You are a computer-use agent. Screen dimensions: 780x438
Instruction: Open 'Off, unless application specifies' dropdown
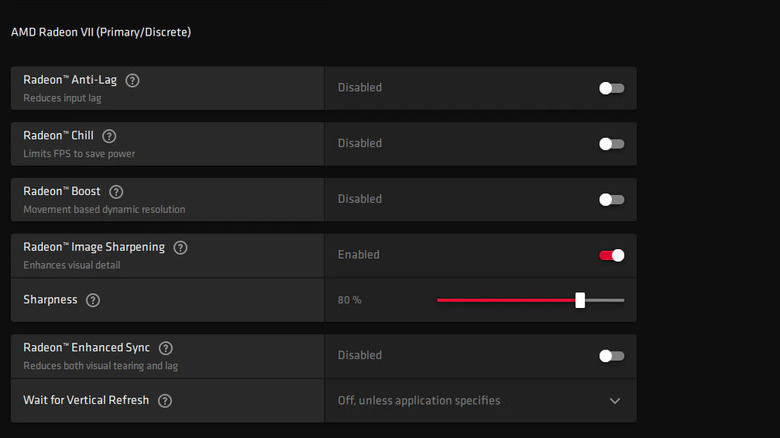coord(419,401)
